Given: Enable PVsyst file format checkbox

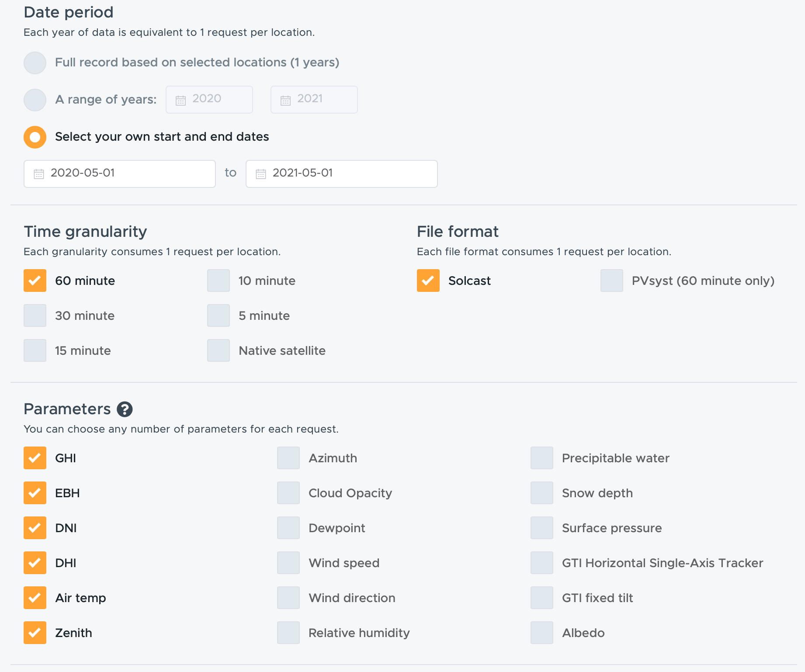Looking at the screenshot, I should tap(612, 281).
